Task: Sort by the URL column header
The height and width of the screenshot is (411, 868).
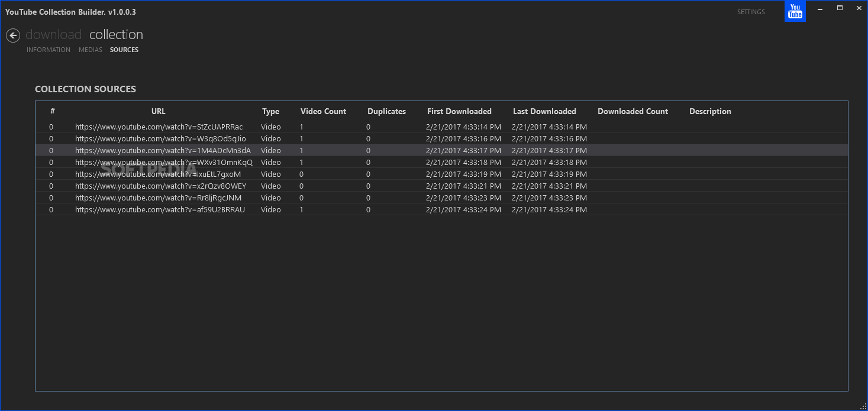Action: click(x=159, y=111)
